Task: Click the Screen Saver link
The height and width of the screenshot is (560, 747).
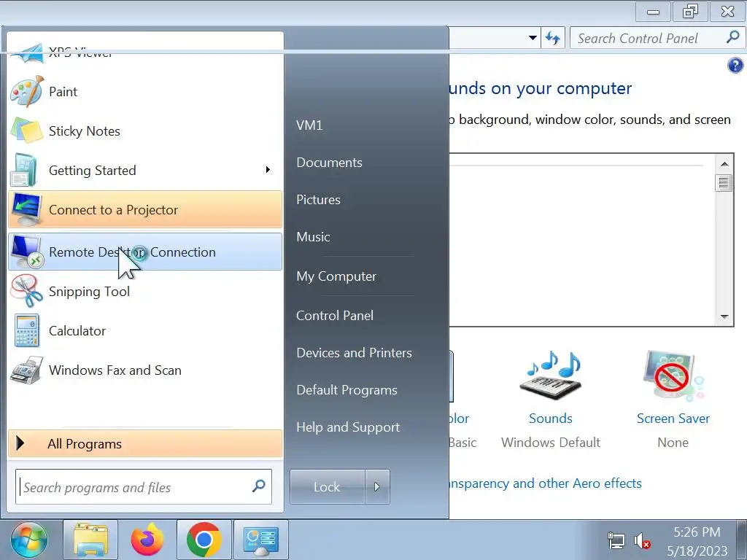Action: point(673,418)
